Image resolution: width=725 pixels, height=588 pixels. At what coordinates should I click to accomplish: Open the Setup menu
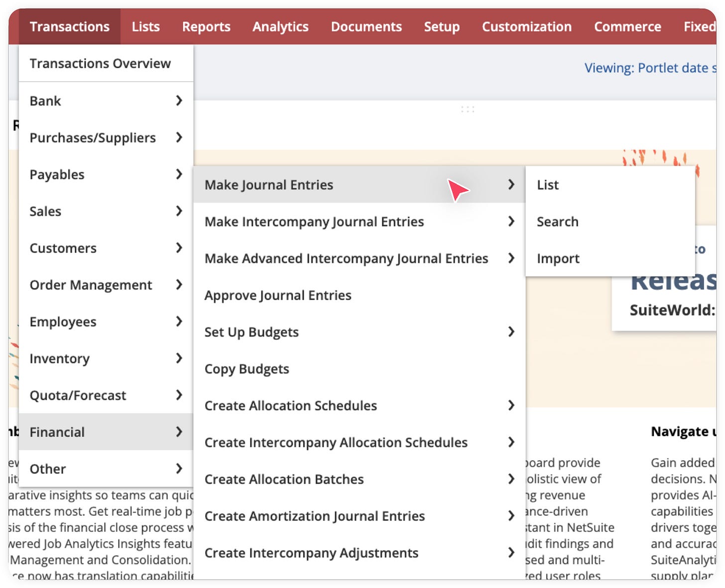442,26
